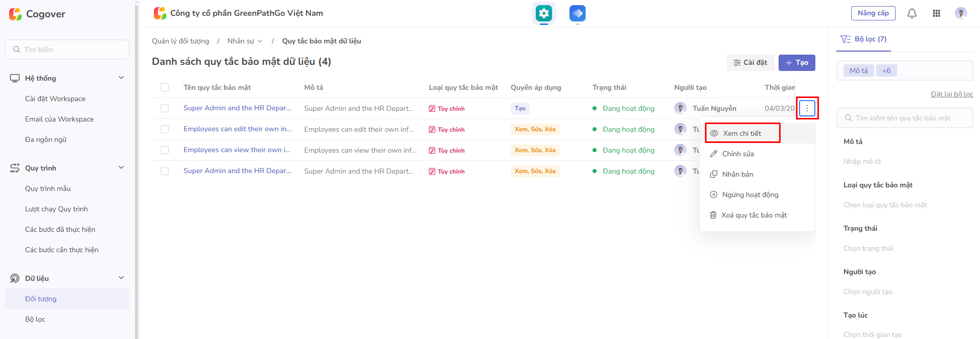Click the Nâng cấp upgrade button
980x339 pixels.
pos(873,13)
